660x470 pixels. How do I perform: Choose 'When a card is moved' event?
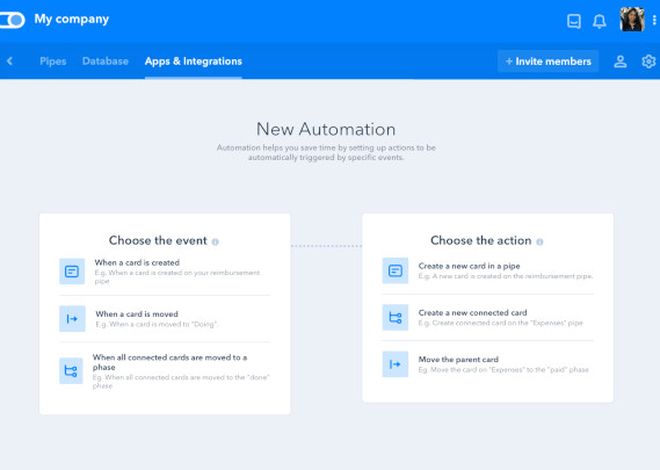coord(165,319)
